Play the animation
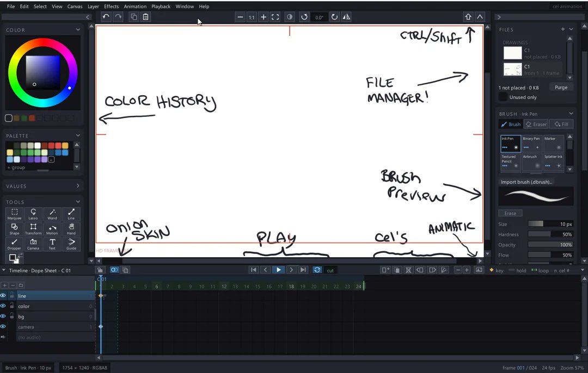This screenshot has width=588, height=373. [278, 270]
